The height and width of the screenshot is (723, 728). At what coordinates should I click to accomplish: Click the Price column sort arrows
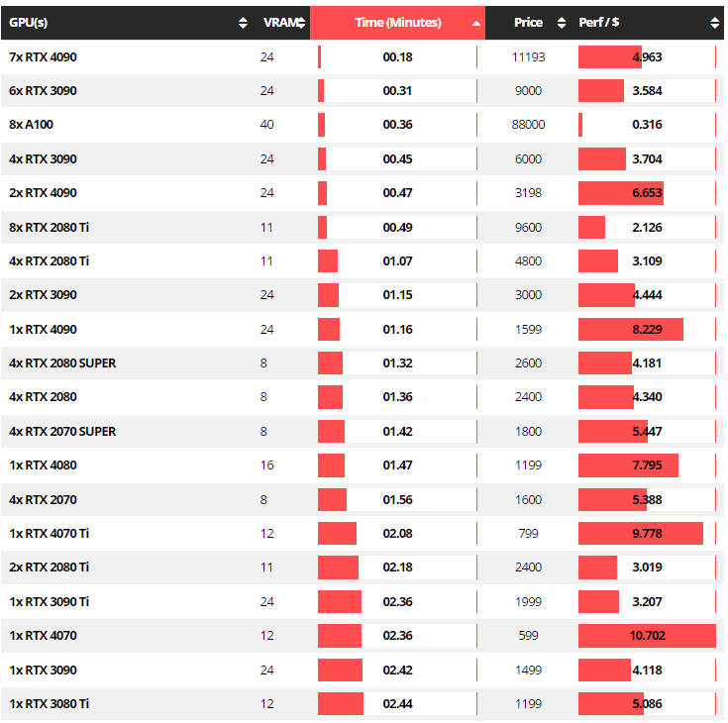click(562, 23)
